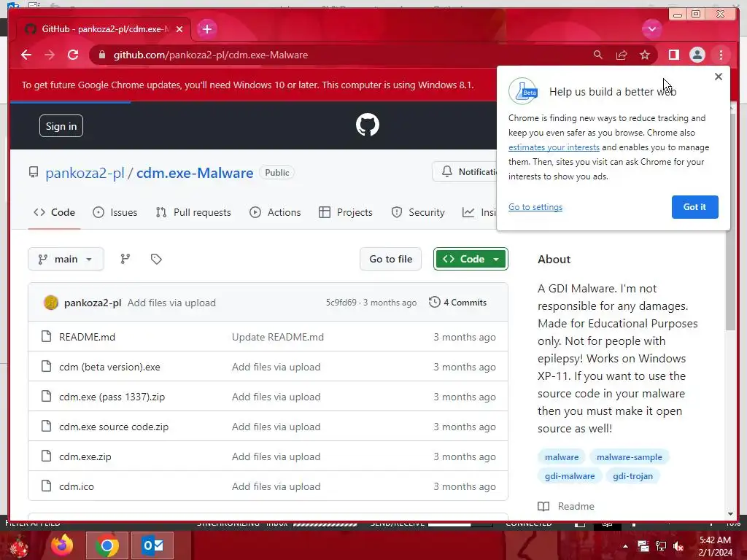Close the GitHub tab

pos(179,29)
